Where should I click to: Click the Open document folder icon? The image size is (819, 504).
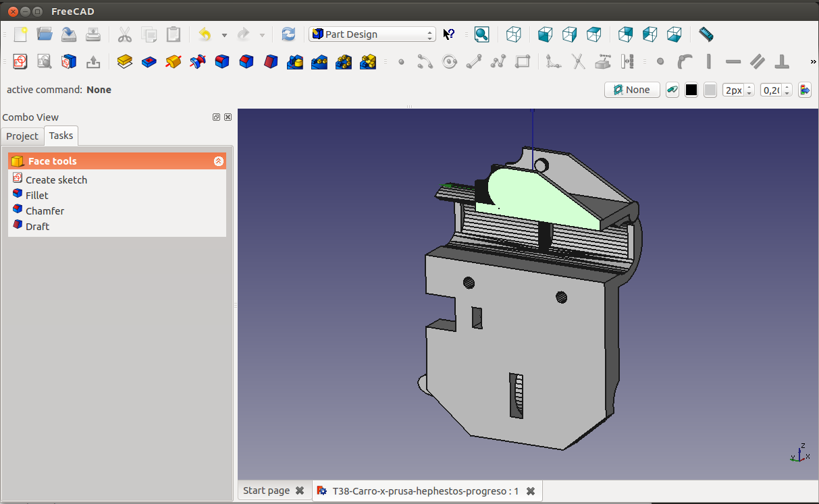pyautogui.click(x=45, y=34)
